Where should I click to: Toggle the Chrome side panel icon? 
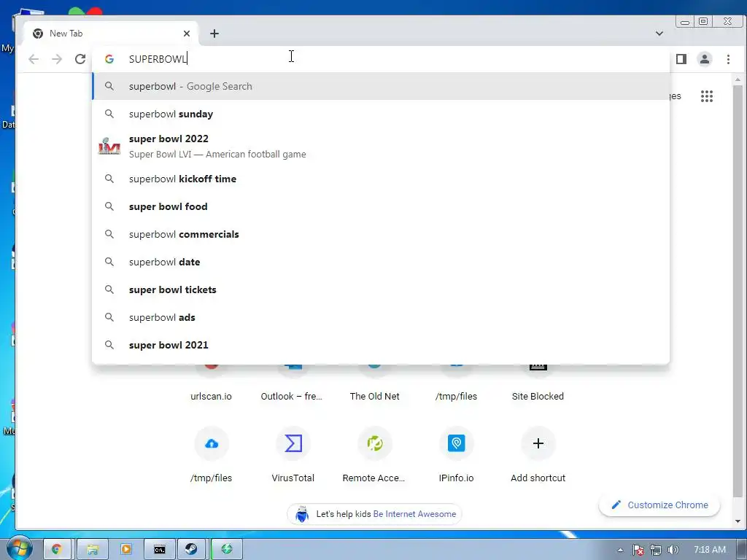click(681, 59)
